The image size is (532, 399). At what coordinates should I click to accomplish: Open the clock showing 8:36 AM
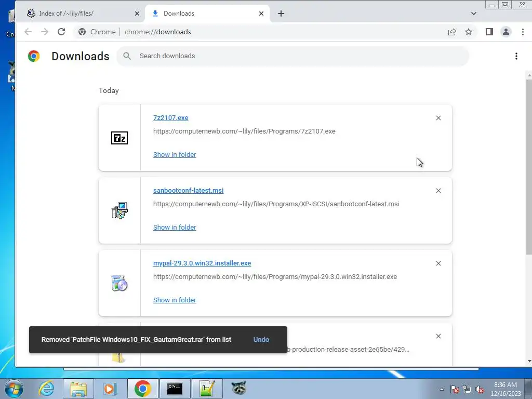click(506, 389)
